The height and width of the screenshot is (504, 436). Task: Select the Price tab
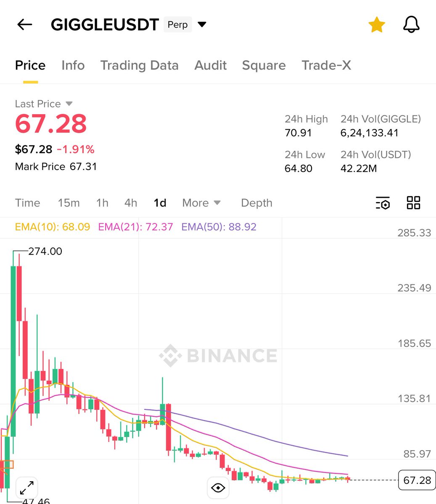[30, 65]
